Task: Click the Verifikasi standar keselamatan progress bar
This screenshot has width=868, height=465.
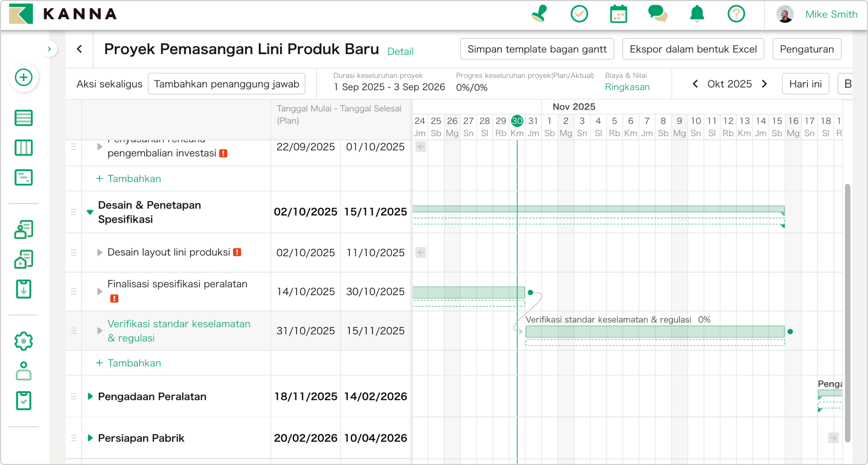Action: click(655, 332)
